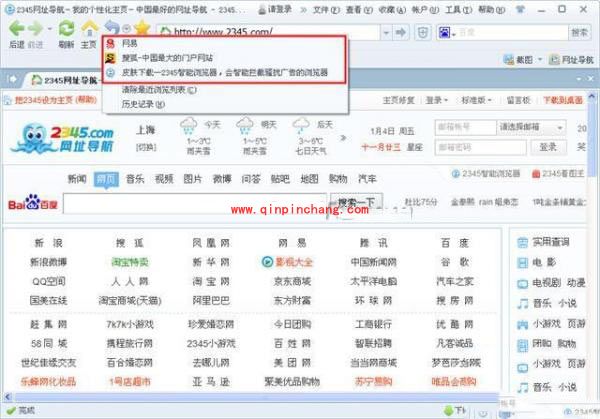Open the 网易 history entry

pyautogui.click(x=130, y=45)
